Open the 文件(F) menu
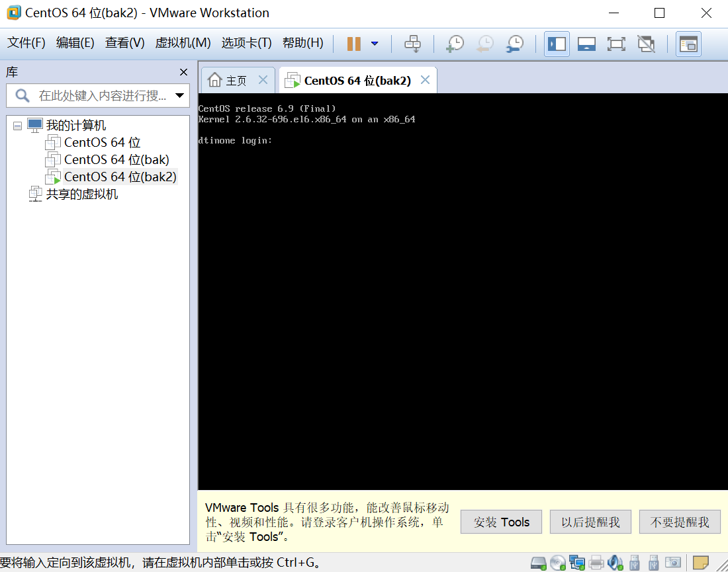Viewport: 728px width, 572px height. pos(26,43)
